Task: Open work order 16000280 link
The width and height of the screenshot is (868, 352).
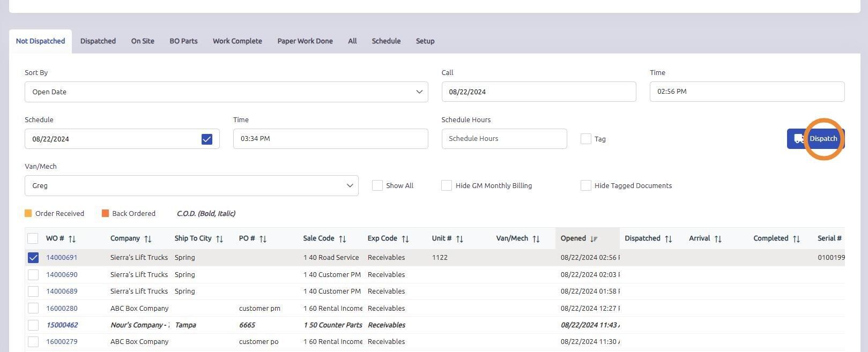Action: 62,309
